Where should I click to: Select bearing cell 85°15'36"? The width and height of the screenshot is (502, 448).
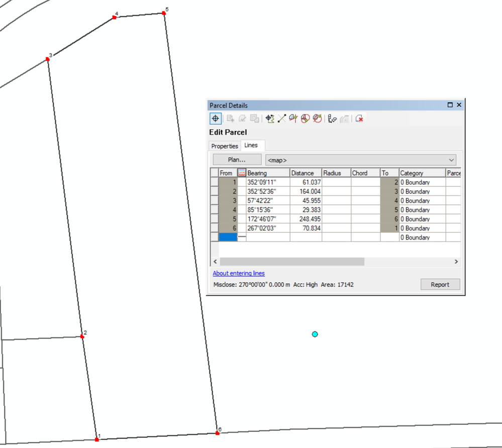click(268, 210)
